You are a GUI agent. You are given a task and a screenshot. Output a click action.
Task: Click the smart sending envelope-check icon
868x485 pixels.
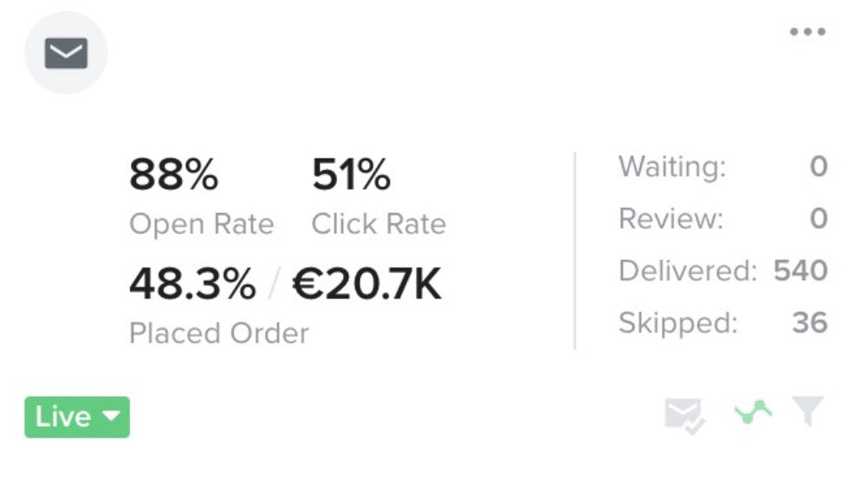684,414
